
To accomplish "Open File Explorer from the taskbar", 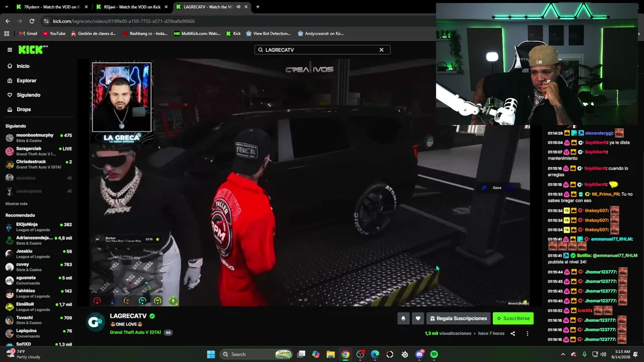I will pos(331,354).
